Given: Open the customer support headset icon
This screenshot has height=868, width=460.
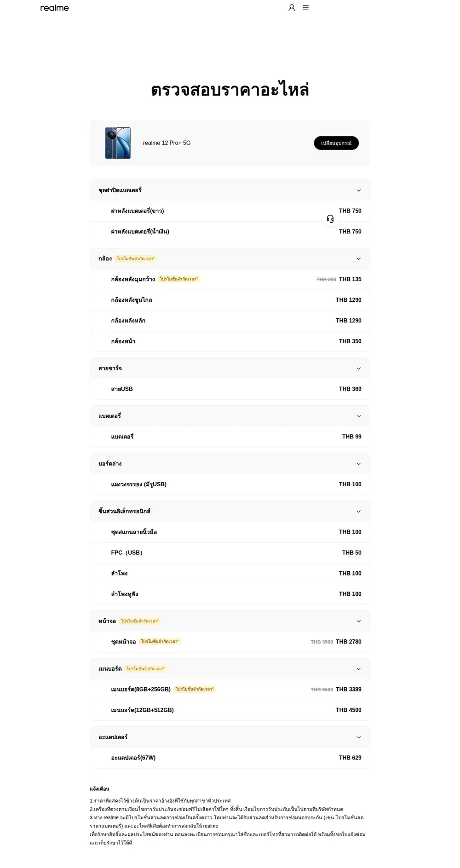Looking at the screenshot, I should (x=330, y=219).
